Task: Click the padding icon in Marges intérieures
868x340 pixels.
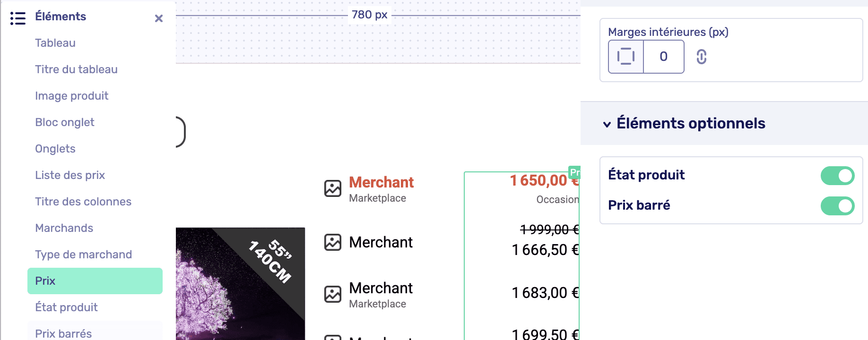Action: tap(625, 56)
